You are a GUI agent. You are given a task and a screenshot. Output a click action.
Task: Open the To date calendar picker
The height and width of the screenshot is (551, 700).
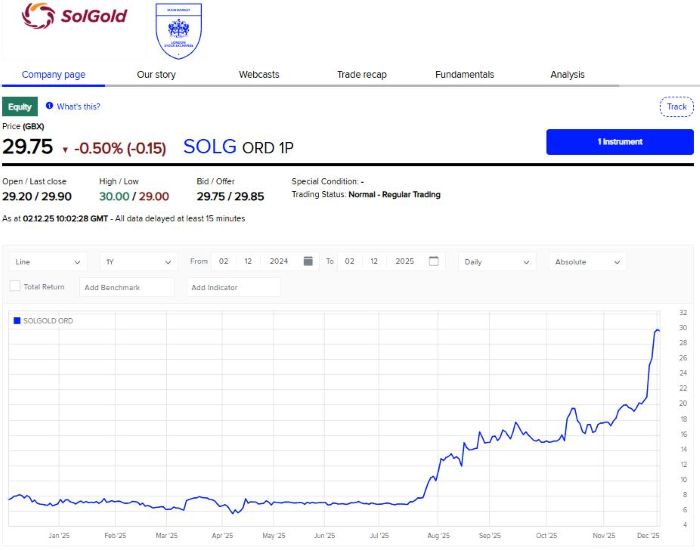coord(433,261)
